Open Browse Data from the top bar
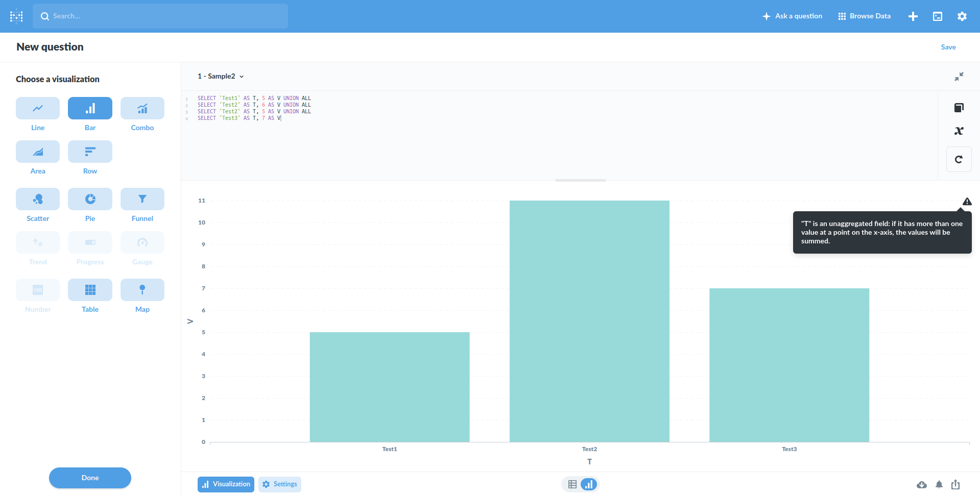Screen dimensions: 980x496 [864, 16]
